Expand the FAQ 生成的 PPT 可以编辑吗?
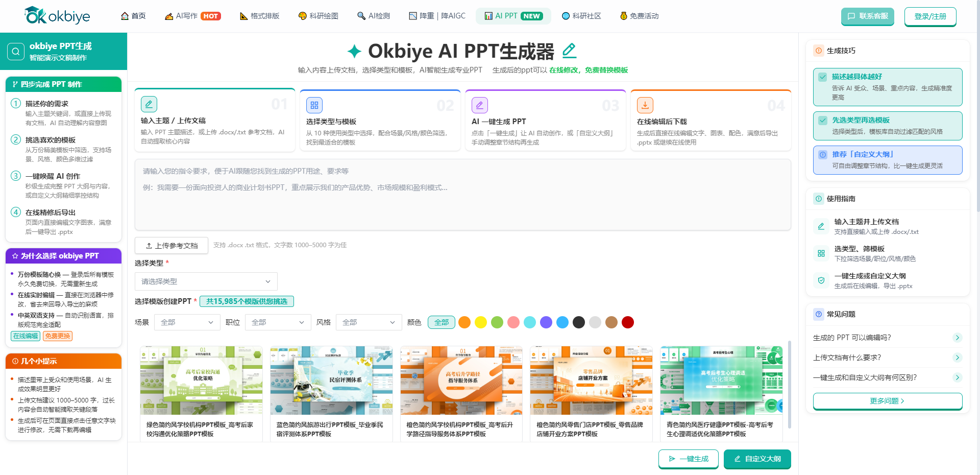Image resolution: width=980 pixels, height=475 pixels. click(x=888, y=338)
